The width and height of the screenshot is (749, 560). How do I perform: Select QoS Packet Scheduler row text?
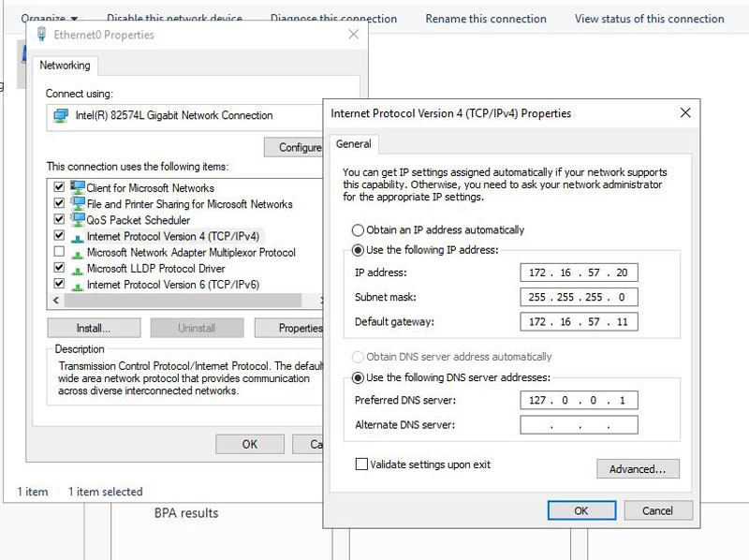click(x=138, y=220)
